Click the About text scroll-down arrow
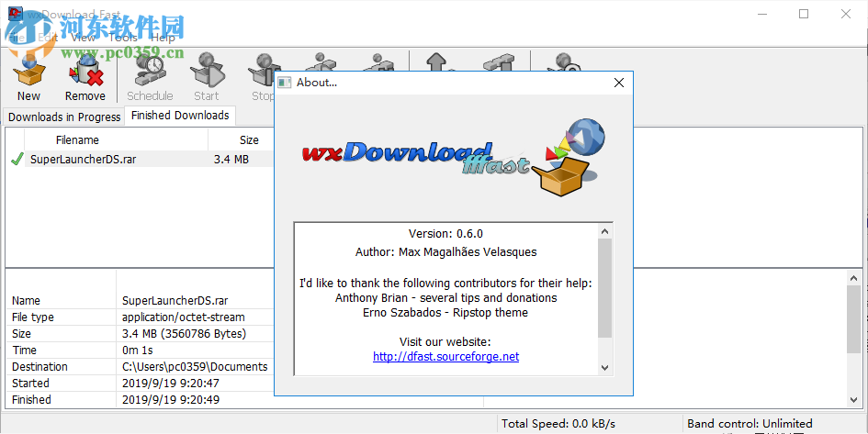This screenshot has width=868, height=434. click(604, 368)
